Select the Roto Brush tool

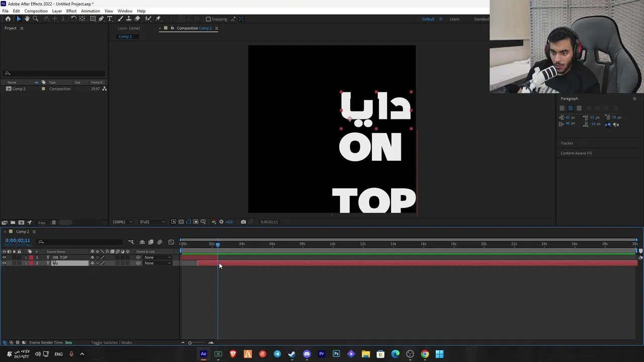coord(148,19)
